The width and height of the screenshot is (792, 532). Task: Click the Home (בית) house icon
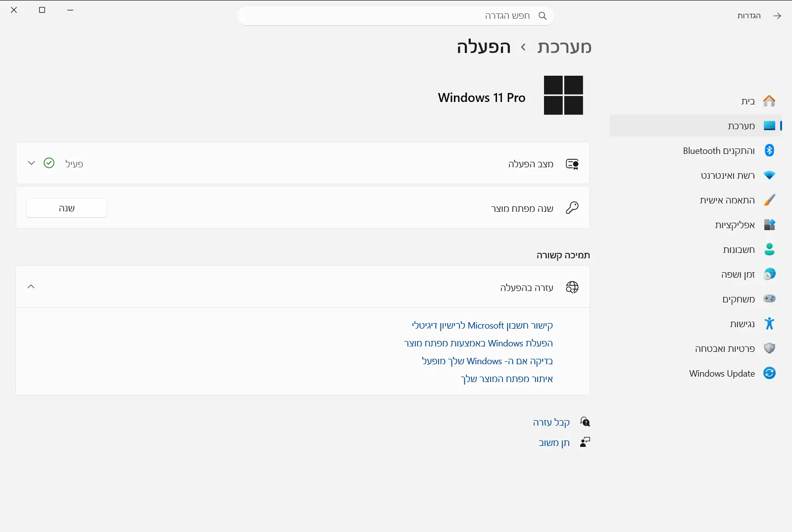[769, 101]
